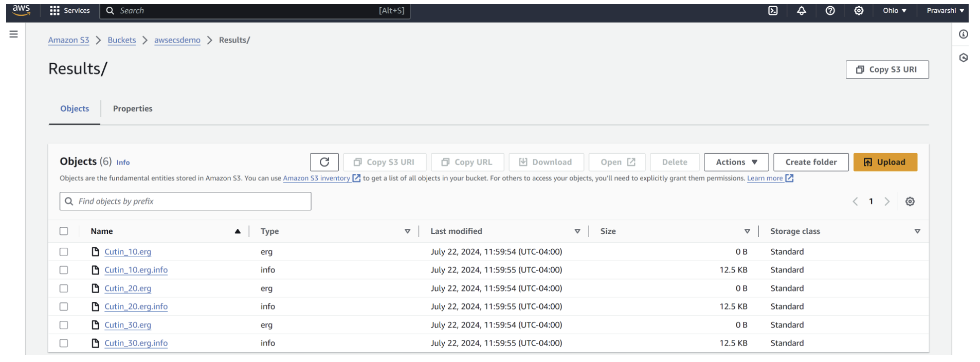This screenshot has height=362, width=980.
Task: Tick the checkbox for Cutin_30.erg
Action: pyautogui.click(x=64, y=324)
